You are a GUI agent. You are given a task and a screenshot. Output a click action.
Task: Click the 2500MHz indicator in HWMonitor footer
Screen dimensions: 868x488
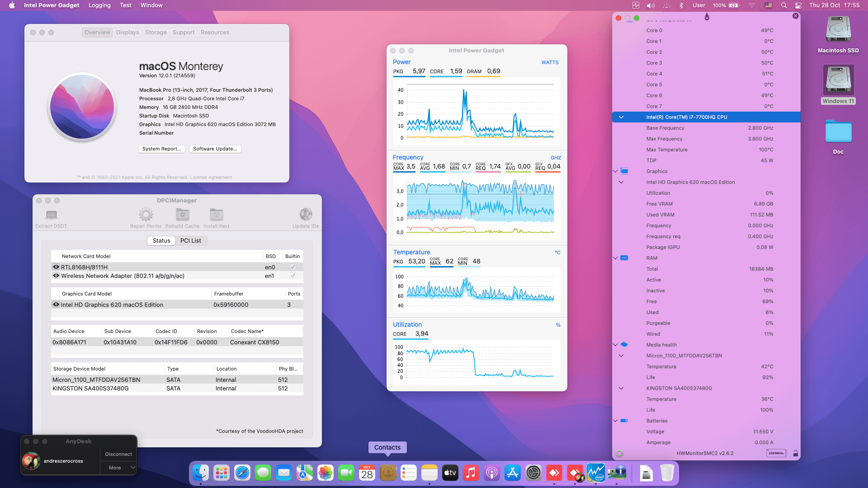[776, 453]
